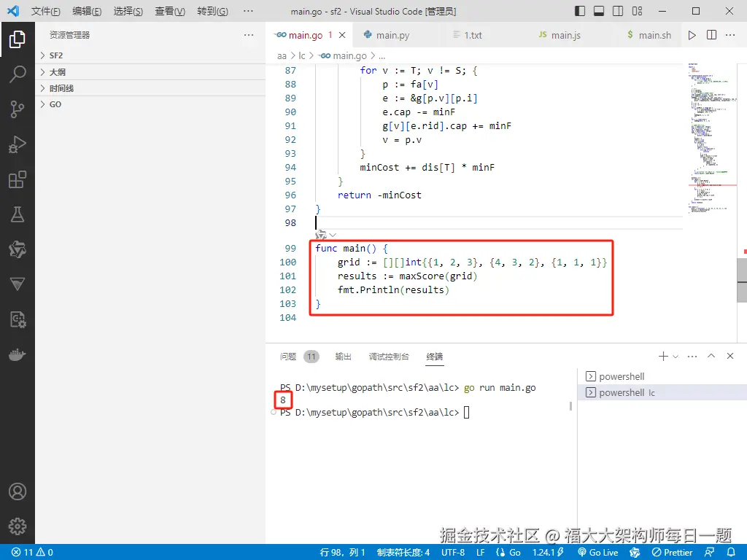
Task: Expand the SF2 folder section
Action: (150, 55)
